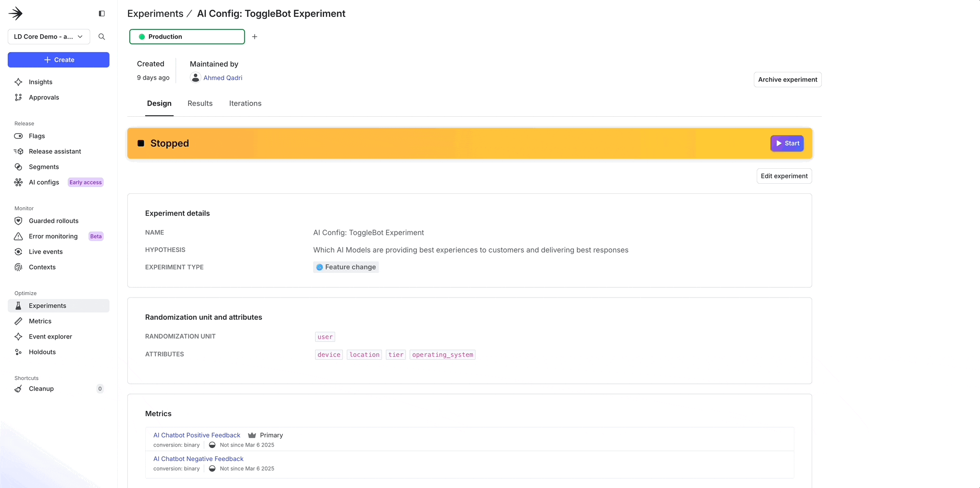Click the Archive experiment button
Screen dimensions: 980x488
787,80
